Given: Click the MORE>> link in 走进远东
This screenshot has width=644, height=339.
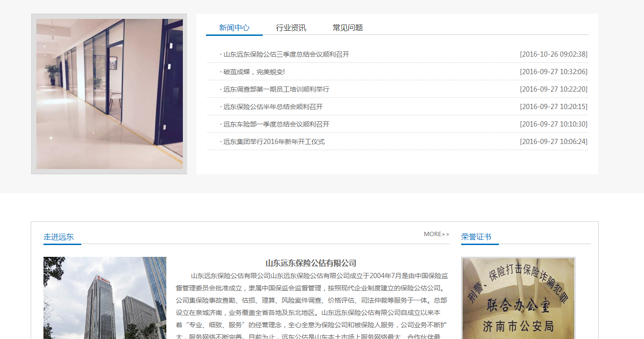Looking at the screenshot, I should 437,234.
